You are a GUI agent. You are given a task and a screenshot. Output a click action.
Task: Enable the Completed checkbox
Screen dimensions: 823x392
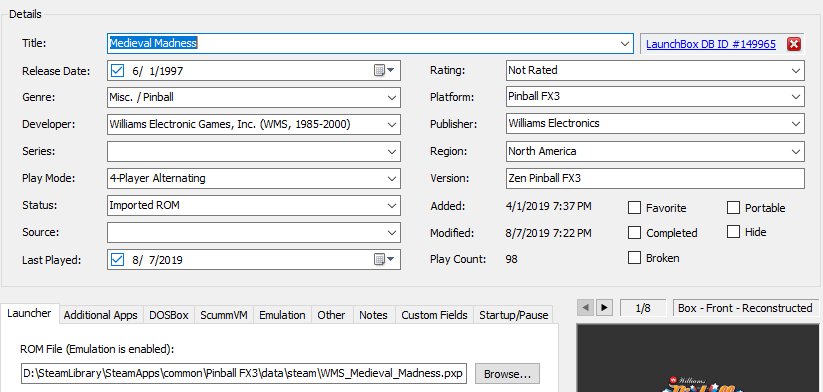pos(635,232)
